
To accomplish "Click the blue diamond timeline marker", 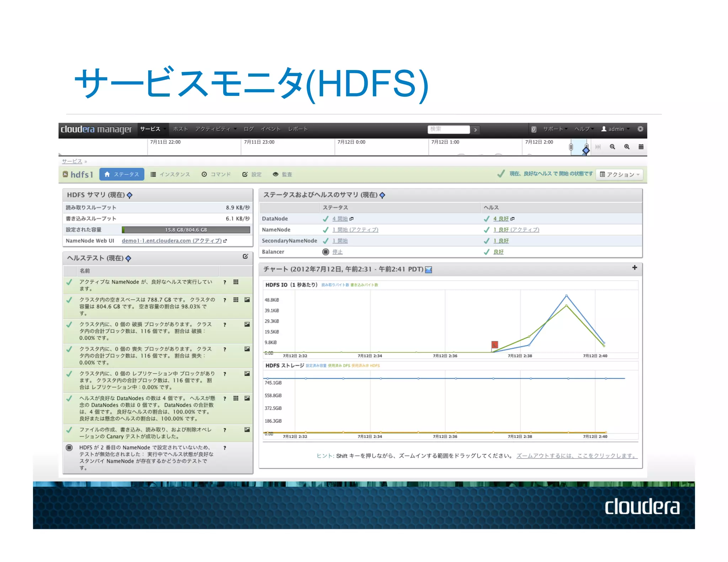I will pyautogui.click(x=586, y=151).
